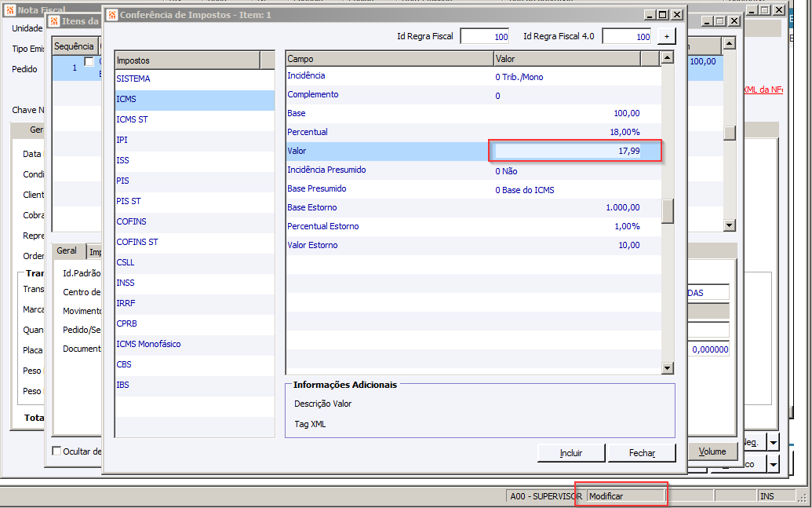
Task: Tick the sequence 1 row checkbox
Action: (x=89, y=62)
